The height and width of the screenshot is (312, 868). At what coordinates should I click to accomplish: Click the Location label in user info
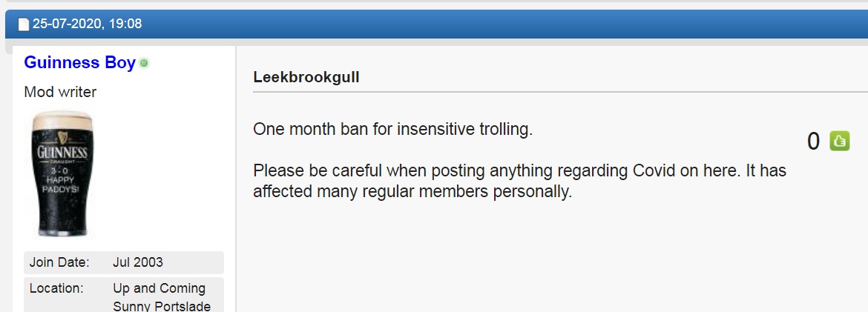[x=56, y=288]
